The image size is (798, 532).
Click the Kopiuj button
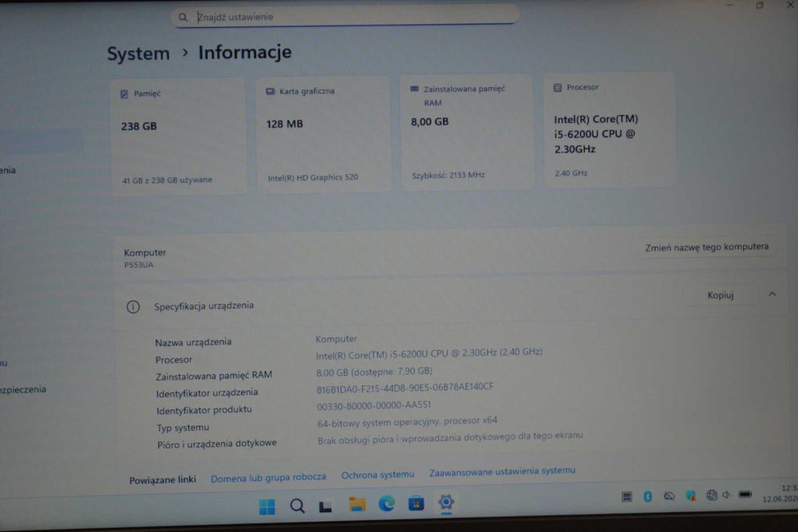click(720, 295)
